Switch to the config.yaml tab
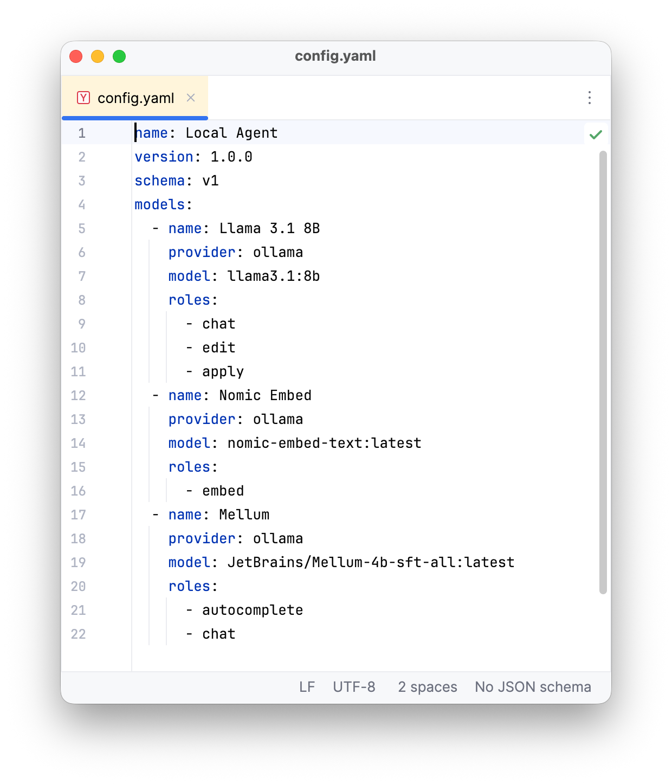This screenshot has height=784, width=672. [x=135, y=98]
